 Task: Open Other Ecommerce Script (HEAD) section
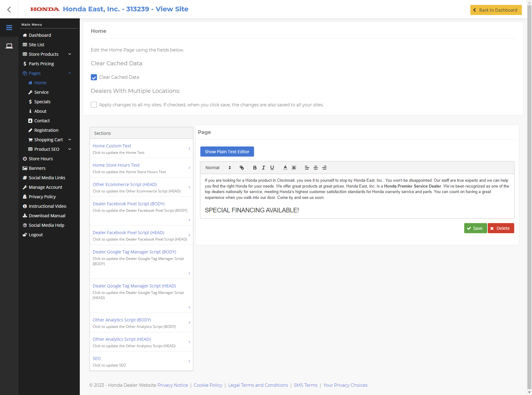tap(141, 187)
